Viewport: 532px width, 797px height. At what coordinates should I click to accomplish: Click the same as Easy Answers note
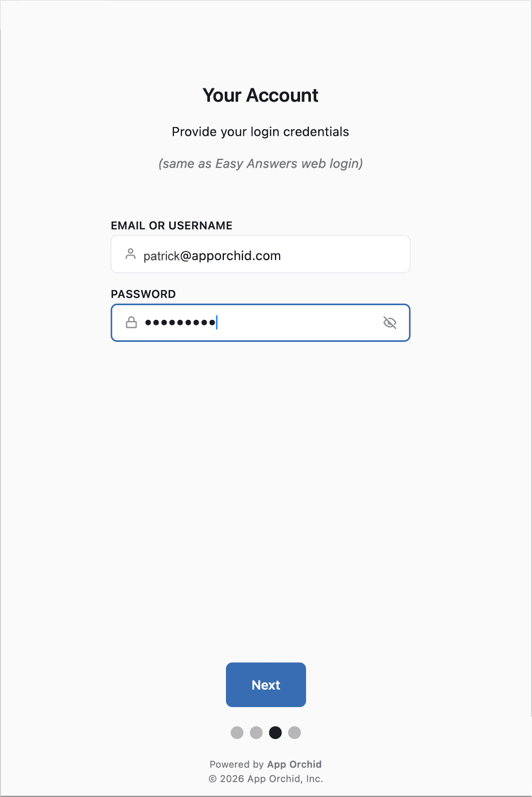click(x=261, y=164)
